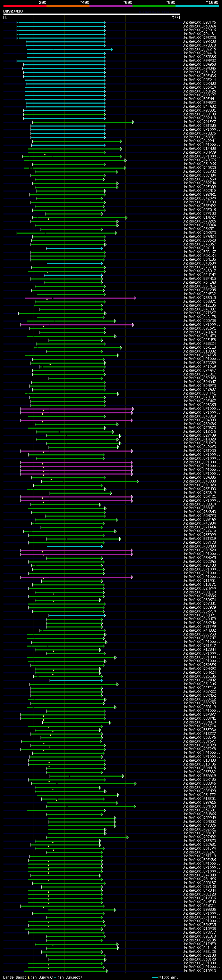The width and height of the screenshot is (222, 980).
Task: Click the green alignment bar for UniRef100_Q01FY7
Action: [83, 122]
